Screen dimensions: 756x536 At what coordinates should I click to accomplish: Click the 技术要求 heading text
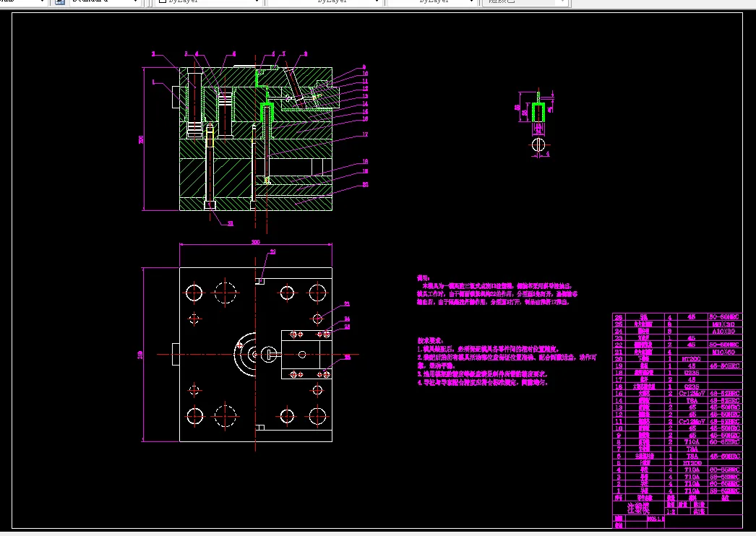(430, 340)
